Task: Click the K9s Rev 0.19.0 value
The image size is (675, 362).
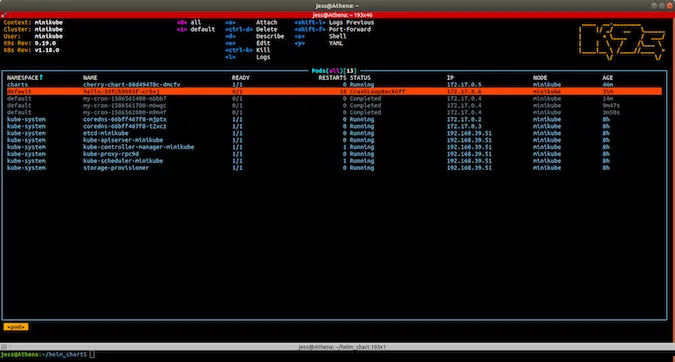Action: [45, 43]
